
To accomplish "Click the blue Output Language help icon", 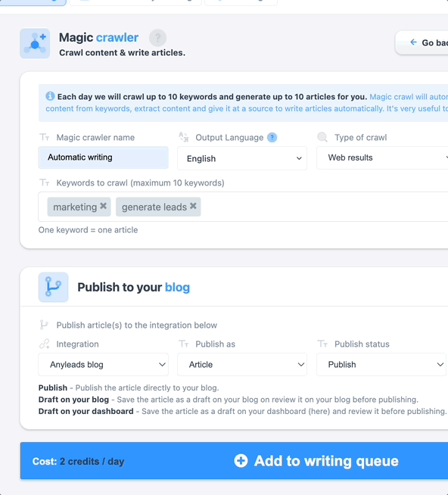I will pos(272,137).
